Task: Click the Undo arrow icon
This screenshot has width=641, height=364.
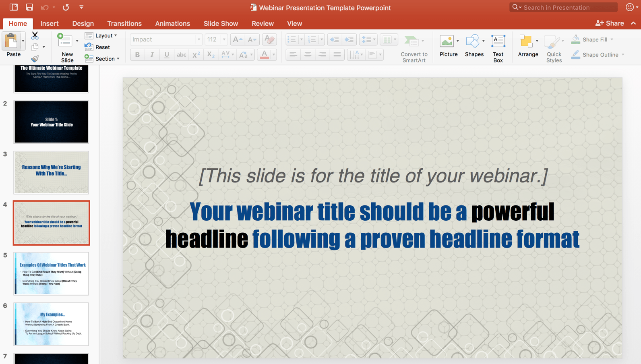Action: (x=44, y=7)
